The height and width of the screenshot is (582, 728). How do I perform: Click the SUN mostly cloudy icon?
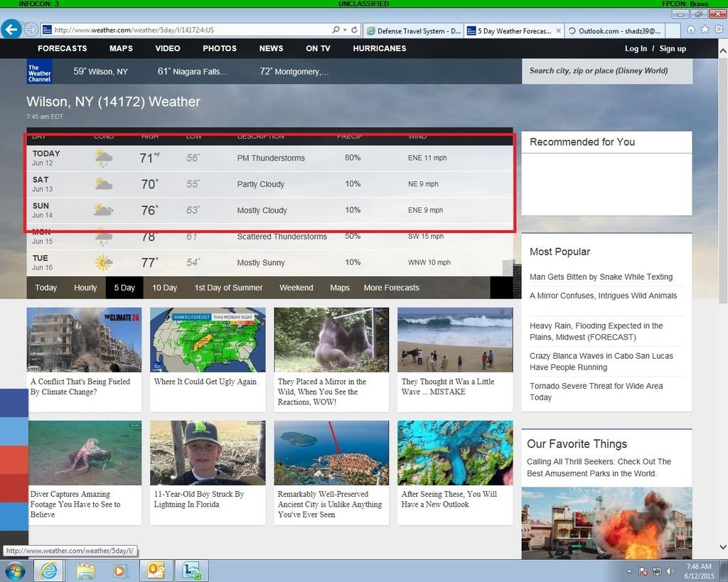(x=103, y=210)
